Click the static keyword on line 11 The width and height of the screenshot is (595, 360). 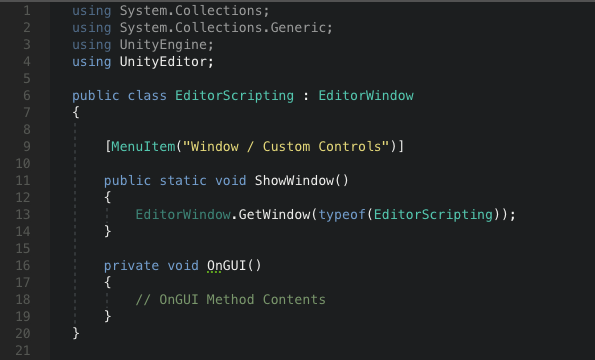183,181
